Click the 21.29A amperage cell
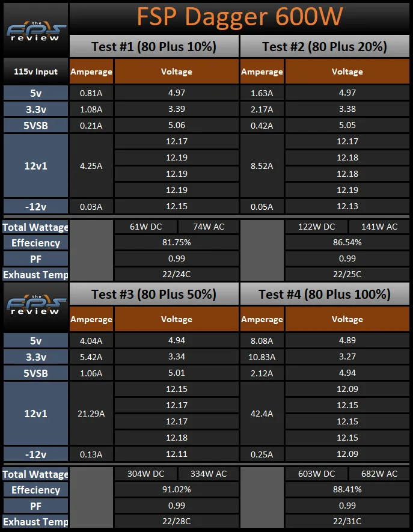The image size is (413, 532). (91, 414)
